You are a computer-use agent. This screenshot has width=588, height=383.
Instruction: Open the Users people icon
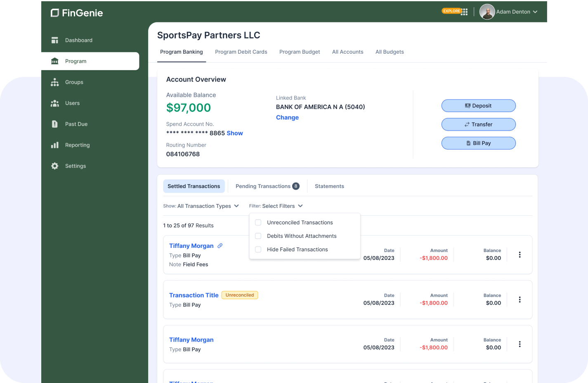[x=54, y=103]
